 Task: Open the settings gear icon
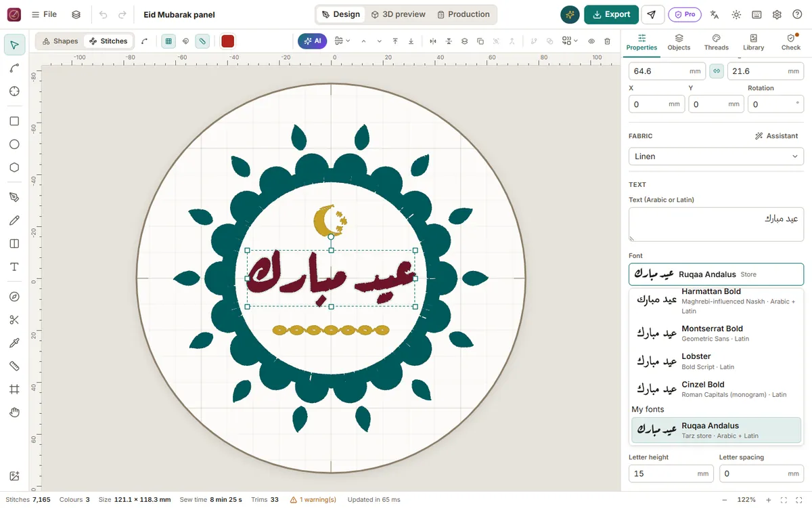pos(777,14)
